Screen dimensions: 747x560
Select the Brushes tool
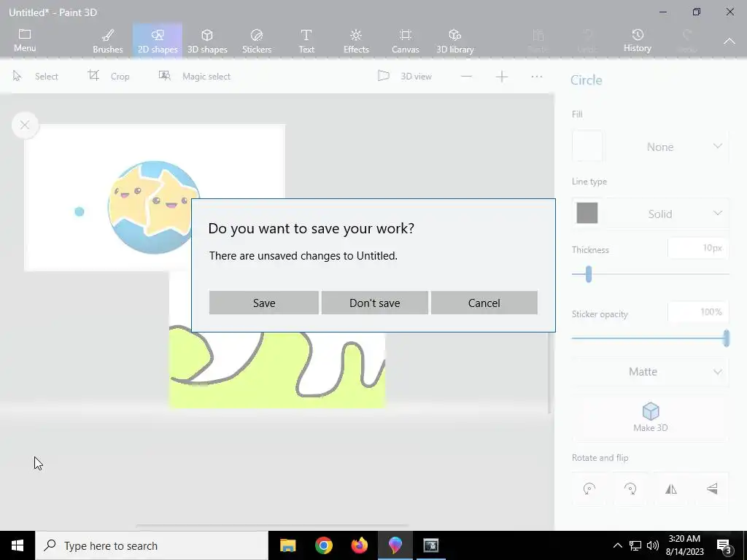pyautogui.click(x=108, y=41)
